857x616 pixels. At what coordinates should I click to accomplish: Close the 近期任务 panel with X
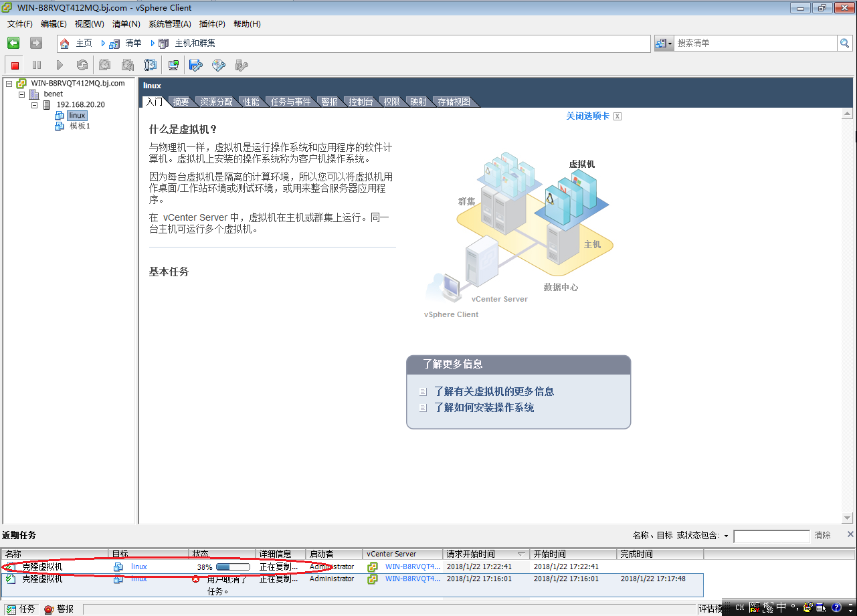pyautogui.click(x=850, y=534)
